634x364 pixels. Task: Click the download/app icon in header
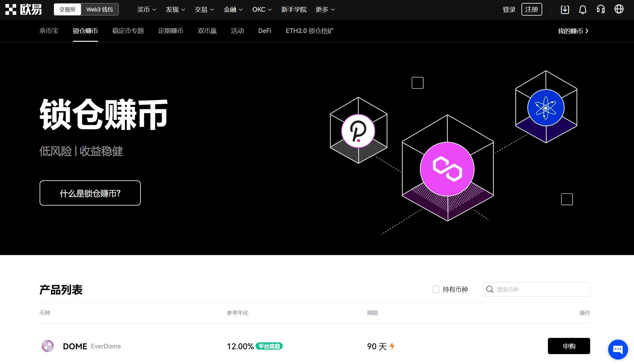click(x=565, y=9)
